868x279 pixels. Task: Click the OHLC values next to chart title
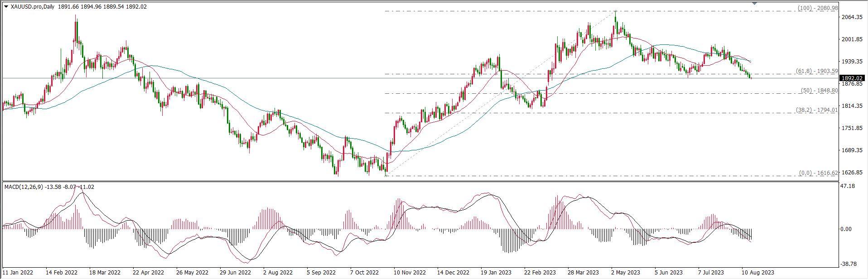(x=102, y=7)
